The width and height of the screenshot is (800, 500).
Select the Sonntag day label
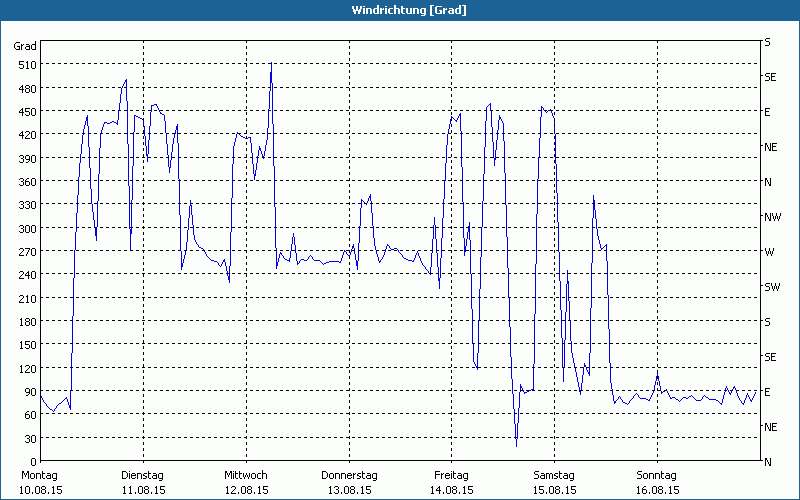coord(656,475)
